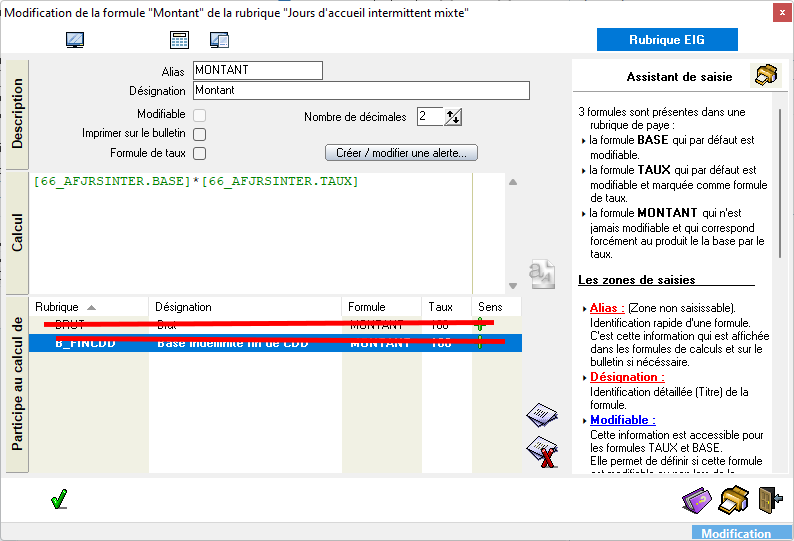Toggle the Formule de taux checkbox
This screenshot has width=794, height=541.
coord(200,153)
